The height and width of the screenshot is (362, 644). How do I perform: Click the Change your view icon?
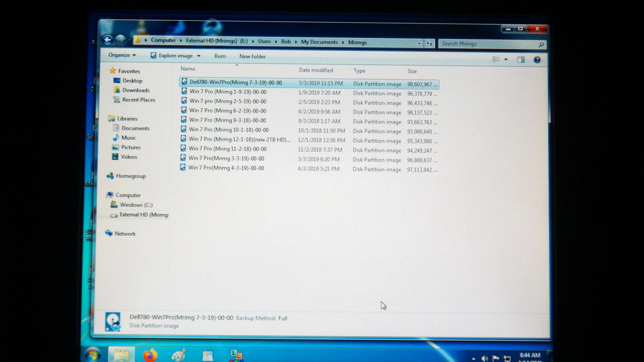pos(496,59)
